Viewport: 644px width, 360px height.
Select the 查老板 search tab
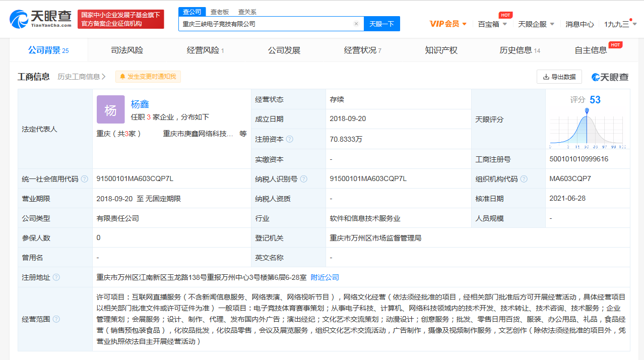(x=219, y=12)
